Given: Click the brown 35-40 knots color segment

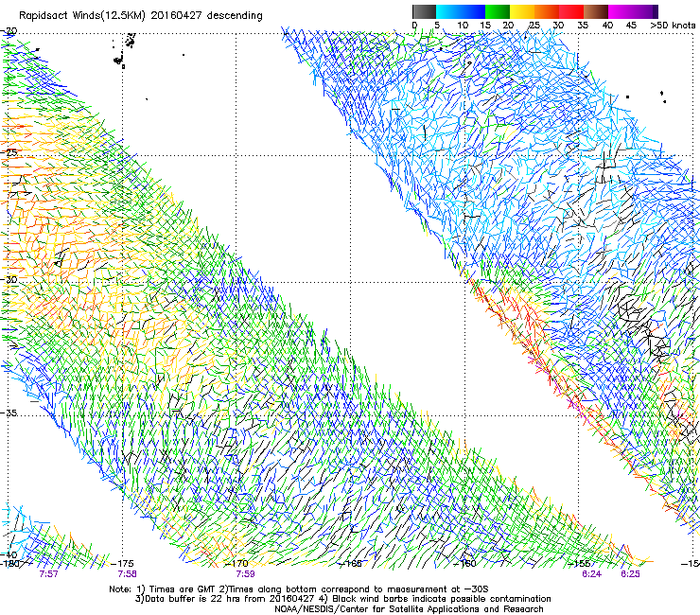Looking at the screenshot, I should click(x=596, y=11).
